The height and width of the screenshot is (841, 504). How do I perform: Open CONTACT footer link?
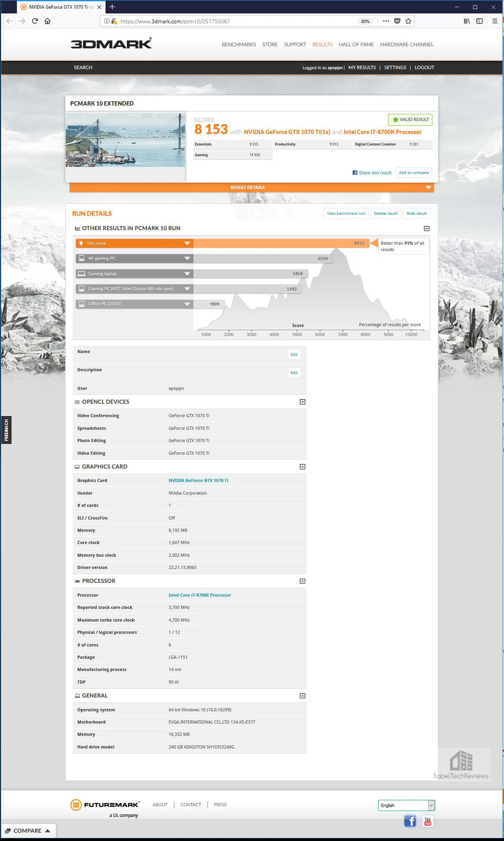pyautogui.click(x=191, y=805)
